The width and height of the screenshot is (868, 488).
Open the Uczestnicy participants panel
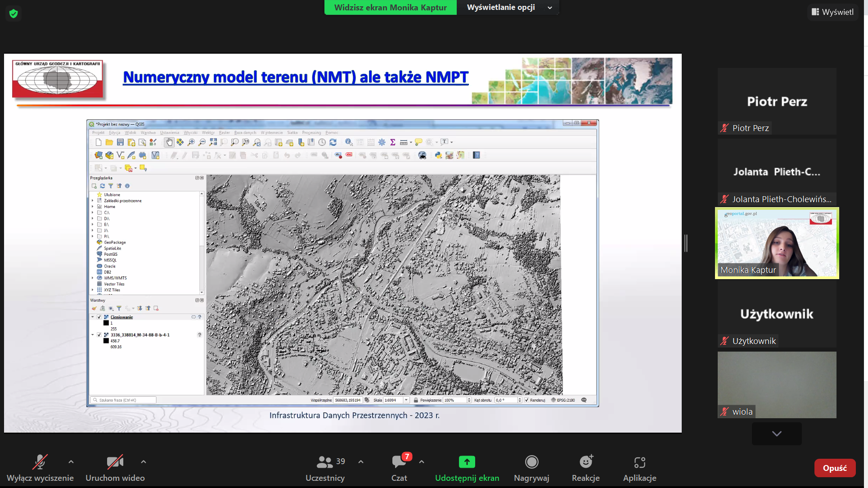(x=325, y=462)
